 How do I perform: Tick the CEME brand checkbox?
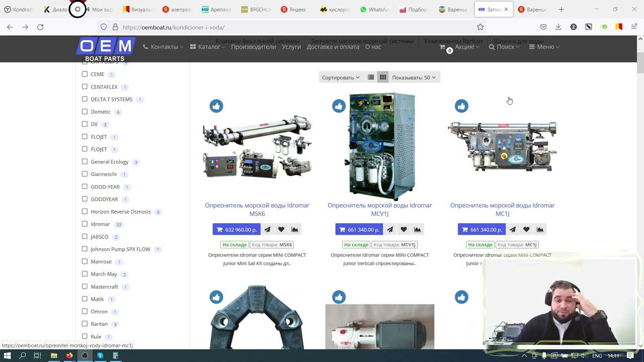[85, 74]
